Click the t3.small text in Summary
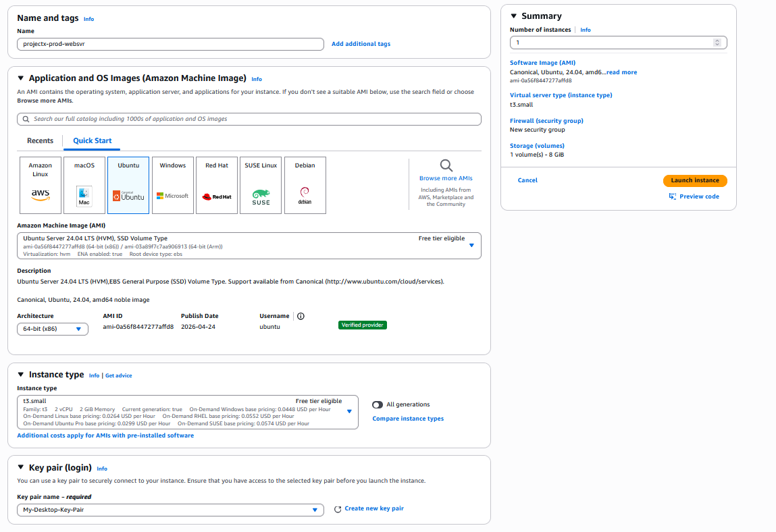Image resolution: width=776 pixels, height=532 pixels. 521,105
